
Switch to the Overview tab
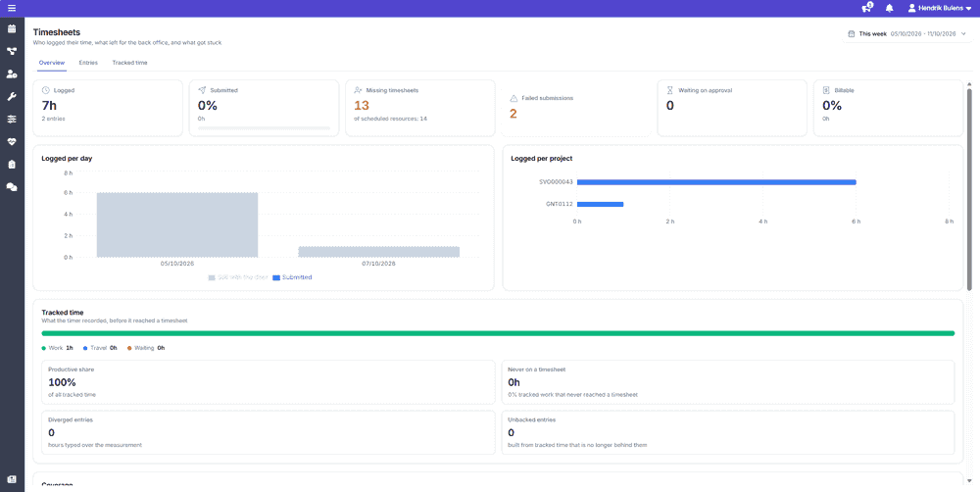pos(51,63)
